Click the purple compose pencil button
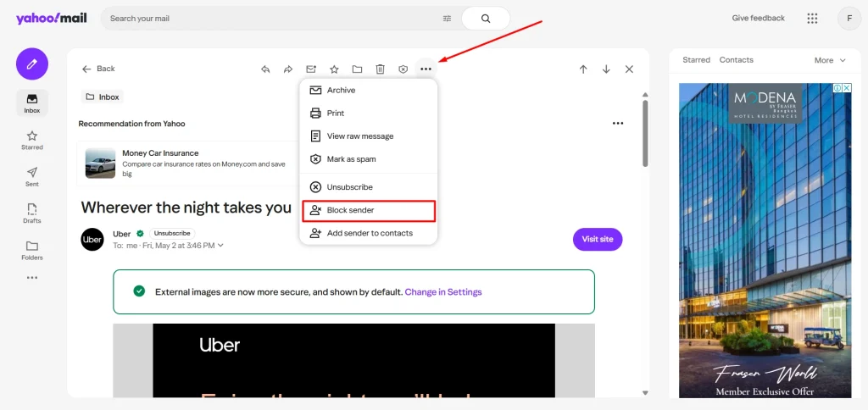 point(32,64)
